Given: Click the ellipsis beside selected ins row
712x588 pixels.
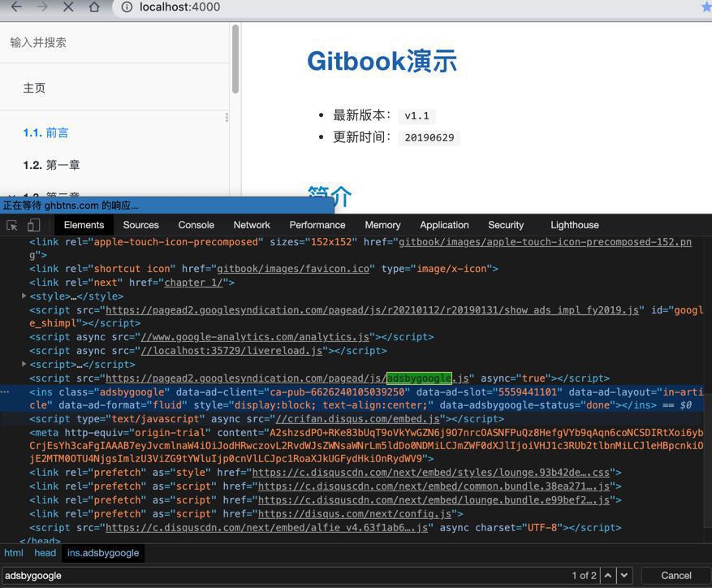Looking at the screenshot, I should [x=5, y=391].
